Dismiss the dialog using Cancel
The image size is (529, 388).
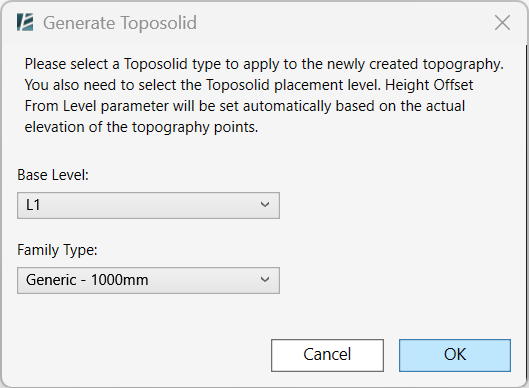tap(327, 355)
